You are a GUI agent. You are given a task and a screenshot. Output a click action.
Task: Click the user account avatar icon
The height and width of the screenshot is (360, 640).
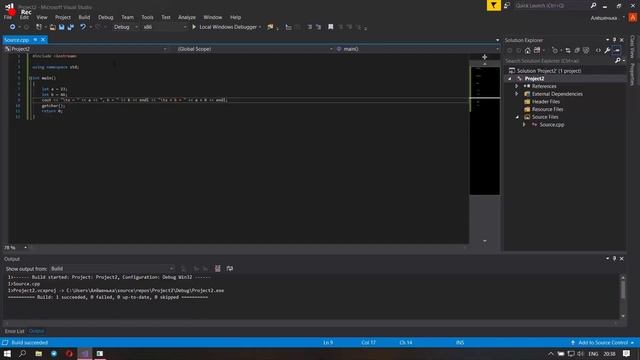pos(633,18)
